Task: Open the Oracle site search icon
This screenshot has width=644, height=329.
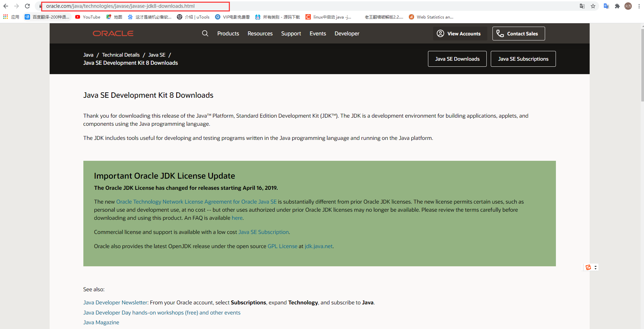Action: click(205, 33)
